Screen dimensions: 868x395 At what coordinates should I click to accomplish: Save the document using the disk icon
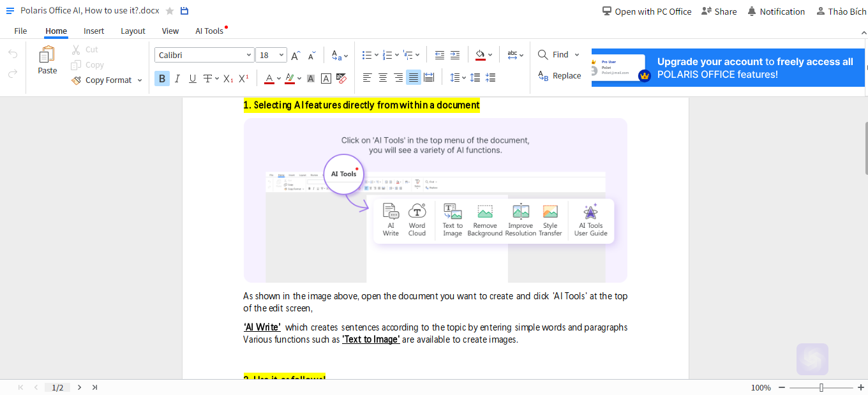[184, 11]
